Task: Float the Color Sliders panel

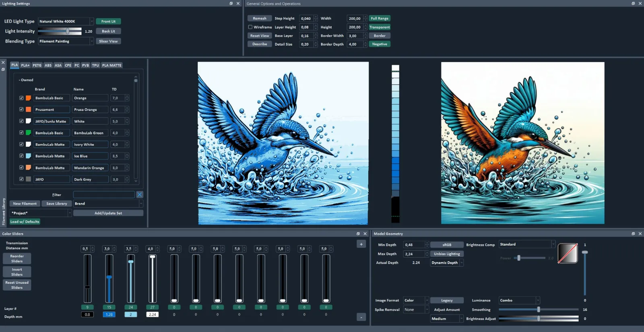Action: pos(358,234)
